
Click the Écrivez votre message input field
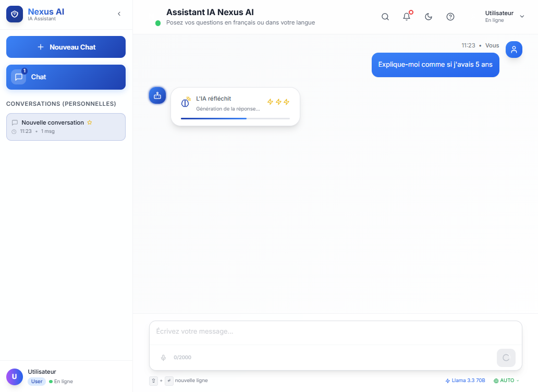pyautogui.click(x=335, y=332)
